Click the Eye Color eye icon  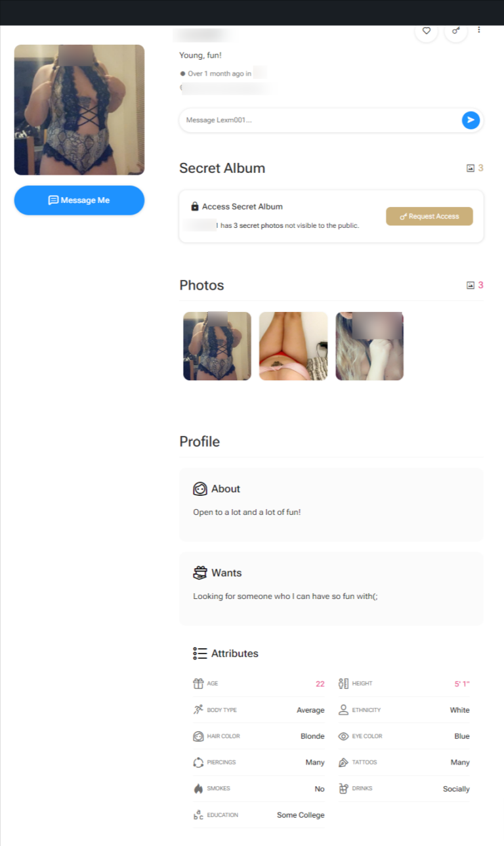tap(343, 736)
